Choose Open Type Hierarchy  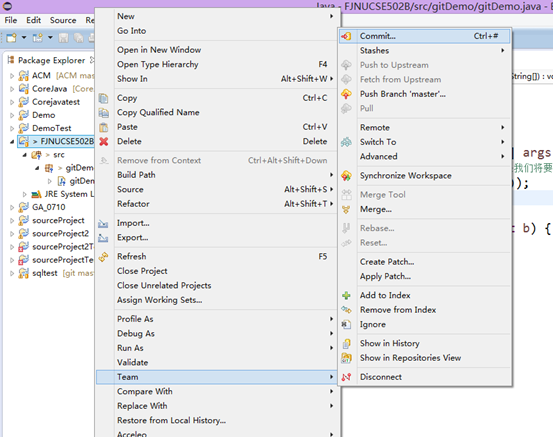tap(217, 65)
